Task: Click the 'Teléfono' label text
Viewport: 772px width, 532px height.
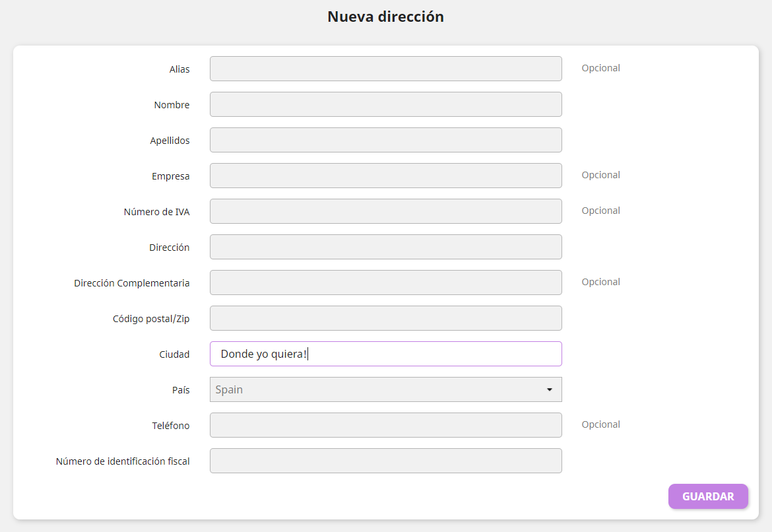Action: pyautogui.click(x=170, y=426)
